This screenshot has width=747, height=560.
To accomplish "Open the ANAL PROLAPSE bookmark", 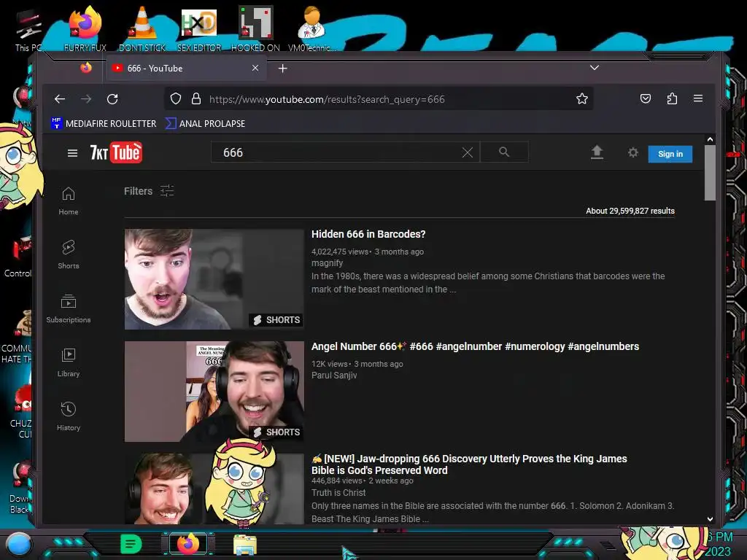I will [205, 123].
